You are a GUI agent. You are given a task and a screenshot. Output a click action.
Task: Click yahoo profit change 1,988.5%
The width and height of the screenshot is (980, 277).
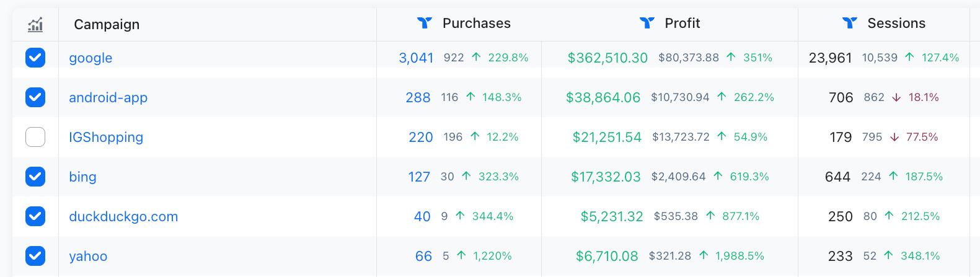(x=739, y=256)
